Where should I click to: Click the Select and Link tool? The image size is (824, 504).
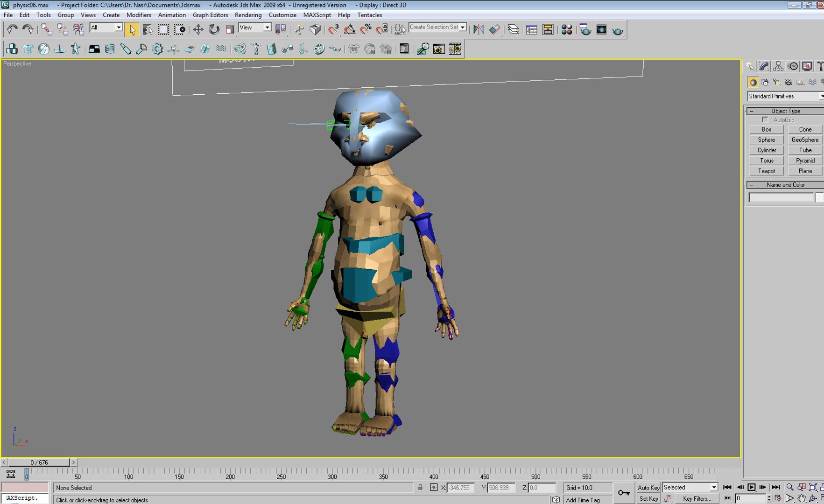pyautogui.click(x=46, y=30)
